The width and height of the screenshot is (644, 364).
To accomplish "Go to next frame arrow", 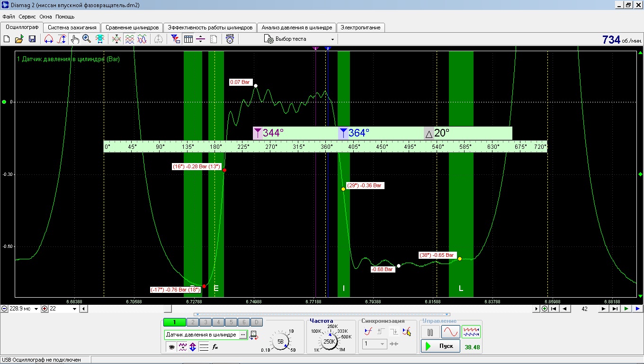I will 603,309.
